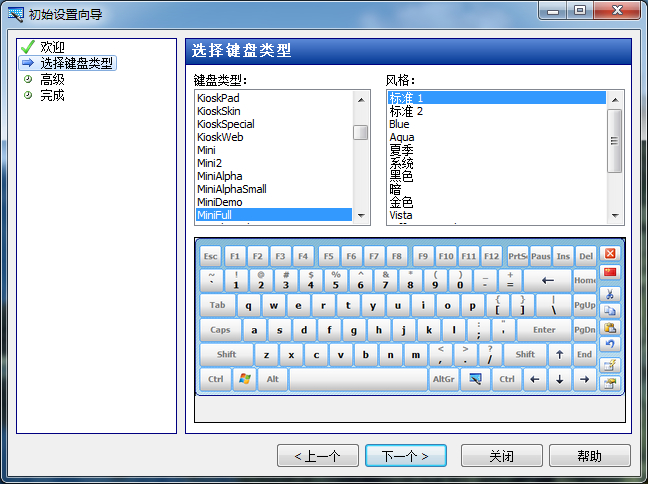Image resolution: width=648 pixels, height=484 pixels.
Task: Choose MiniDemo keyboard type
Action: (x=274, y=202)
